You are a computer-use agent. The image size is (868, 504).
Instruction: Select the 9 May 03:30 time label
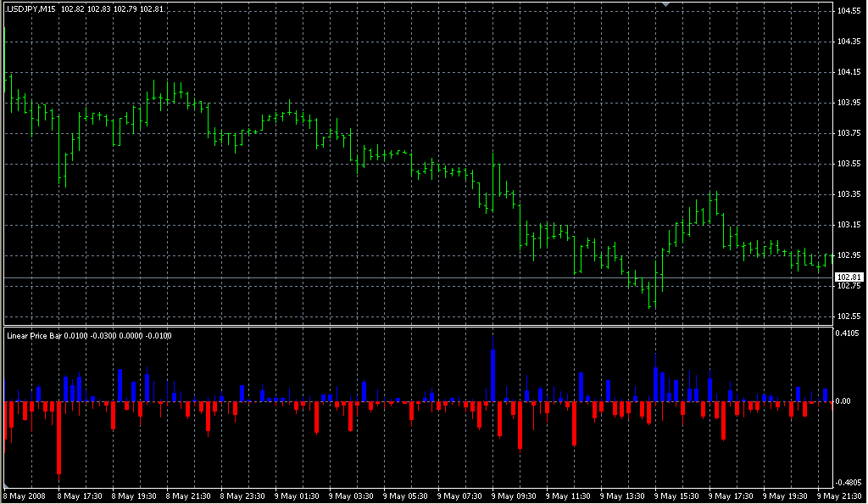tap(353, 494)
